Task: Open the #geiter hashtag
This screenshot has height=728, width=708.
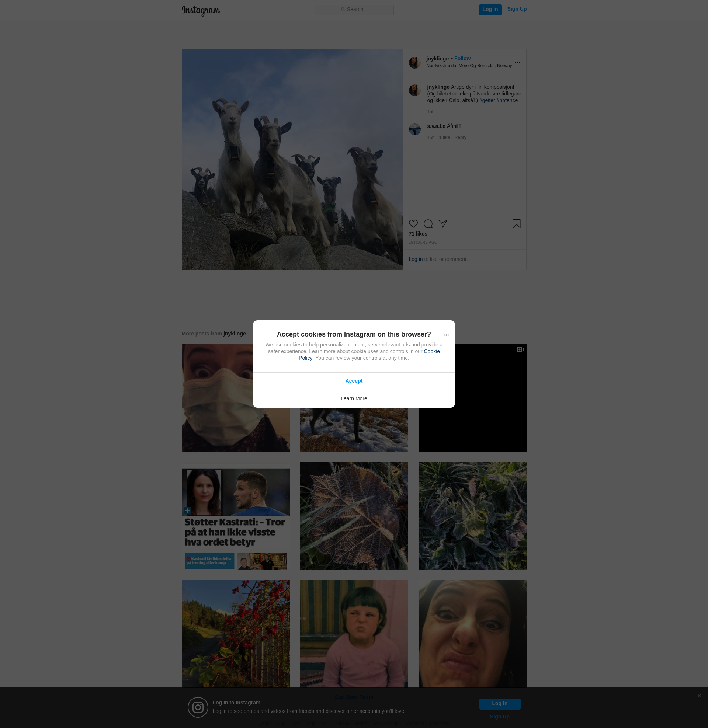Action: (x=487, y=100)
